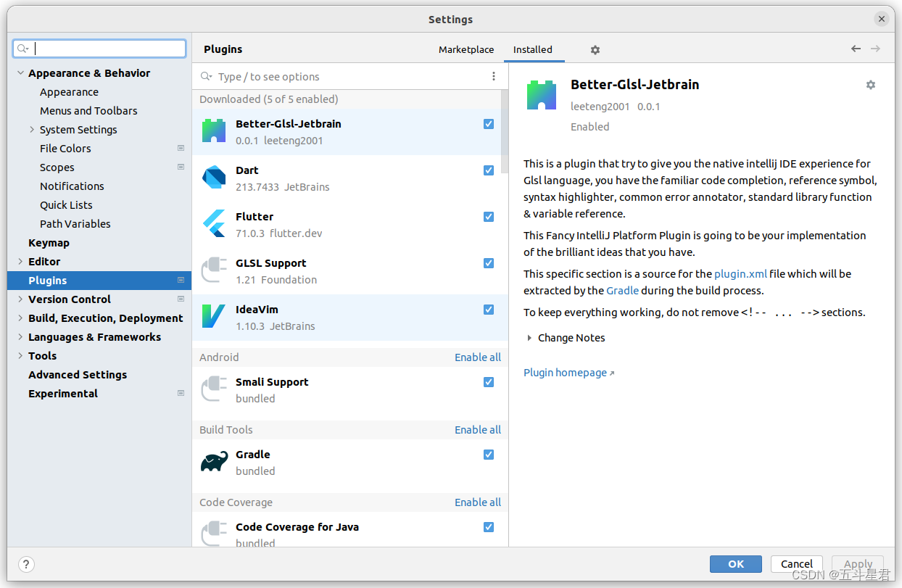
Task: Click the search magnifier in settings search box
Action: click(x=23, y=49)
